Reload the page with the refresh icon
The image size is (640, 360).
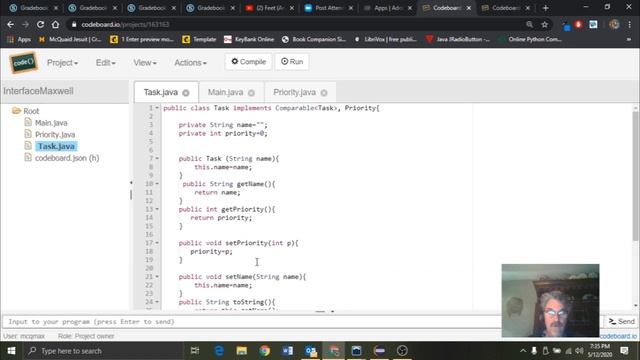click(x=40, y=24)
